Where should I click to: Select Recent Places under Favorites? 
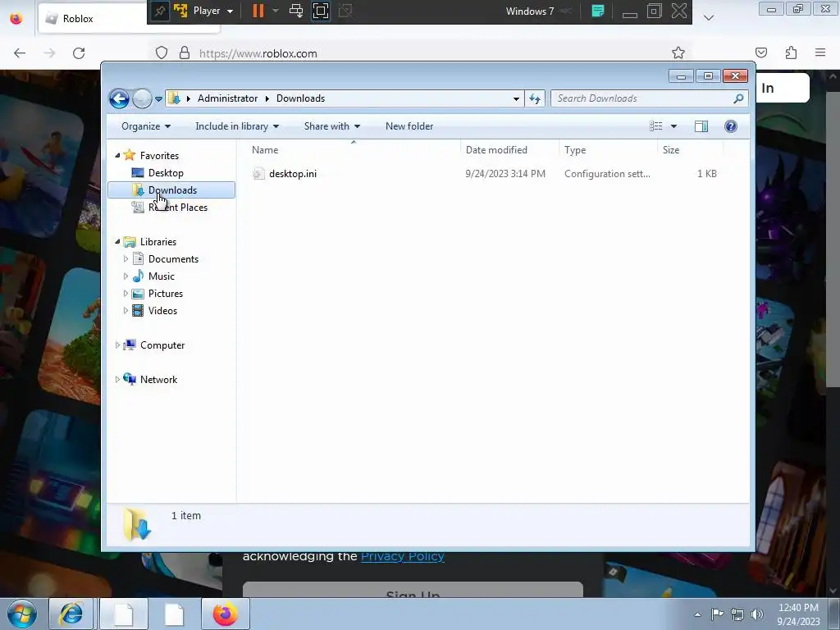pyautogui.click(x=178, y=208)
